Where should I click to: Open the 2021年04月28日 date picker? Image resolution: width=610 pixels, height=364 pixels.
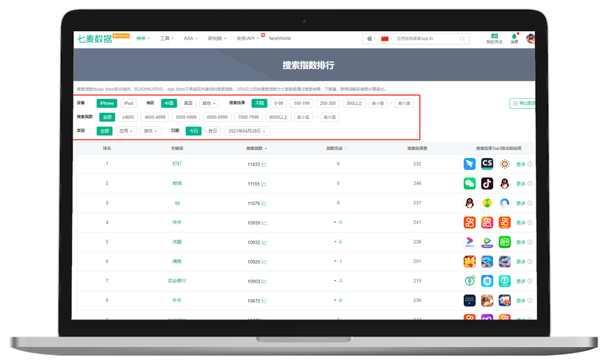[247, 131]
